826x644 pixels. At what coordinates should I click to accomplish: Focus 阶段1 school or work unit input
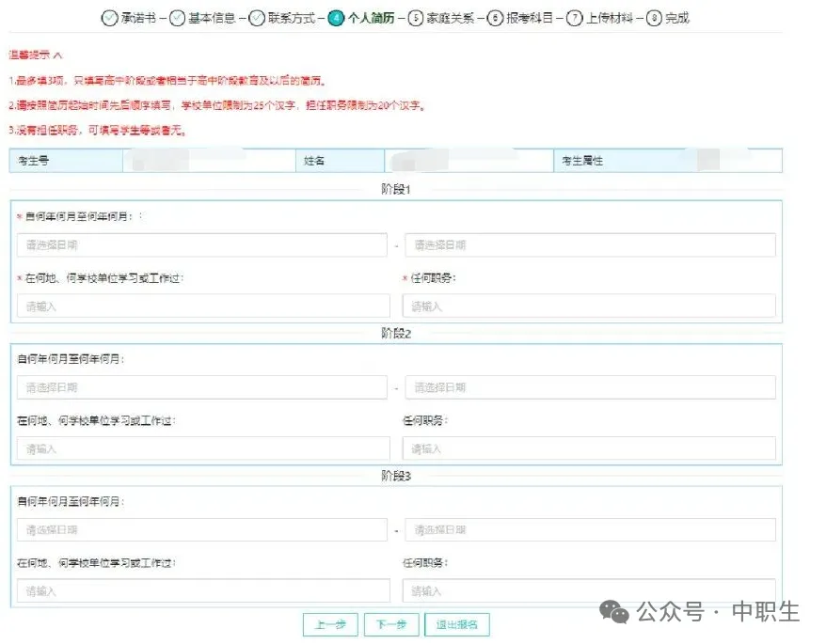pos(203,306)
